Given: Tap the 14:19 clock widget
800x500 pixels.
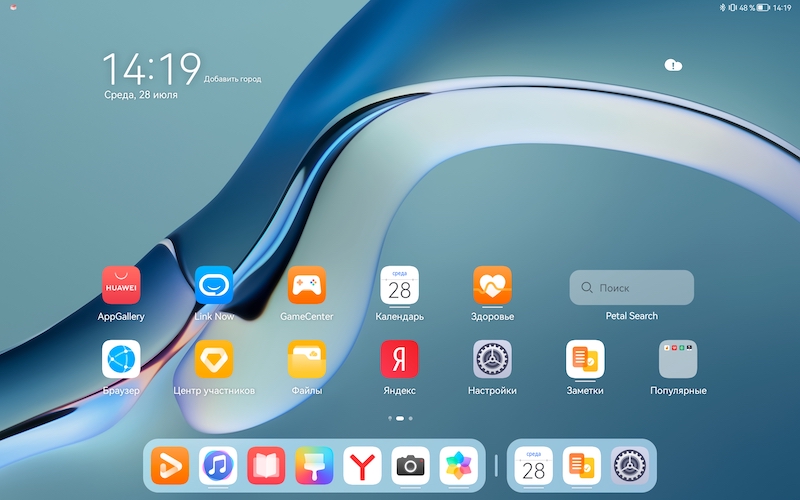Looking at the screenshot, I should point(152,68).
